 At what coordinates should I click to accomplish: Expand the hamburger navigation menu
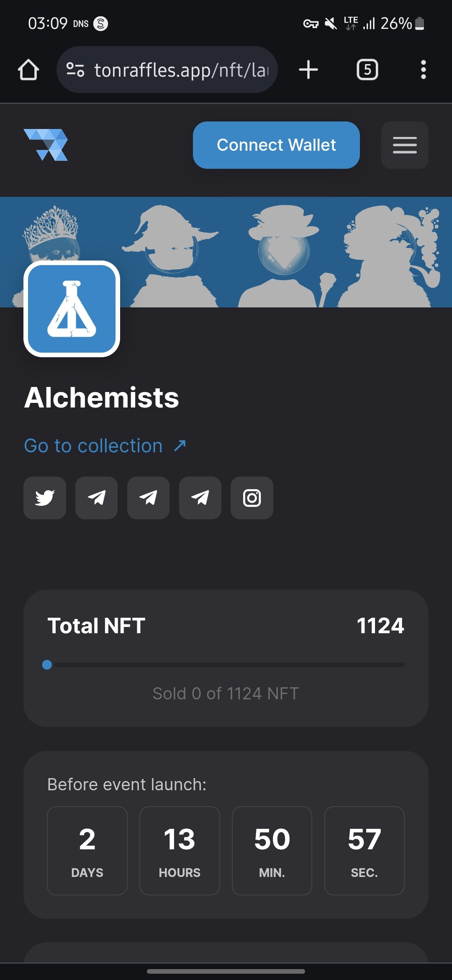point(405,145)
